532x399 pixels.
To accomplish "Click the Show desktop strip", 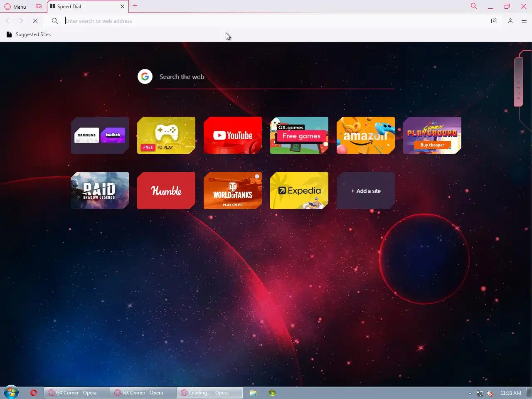I will point(529,393).
